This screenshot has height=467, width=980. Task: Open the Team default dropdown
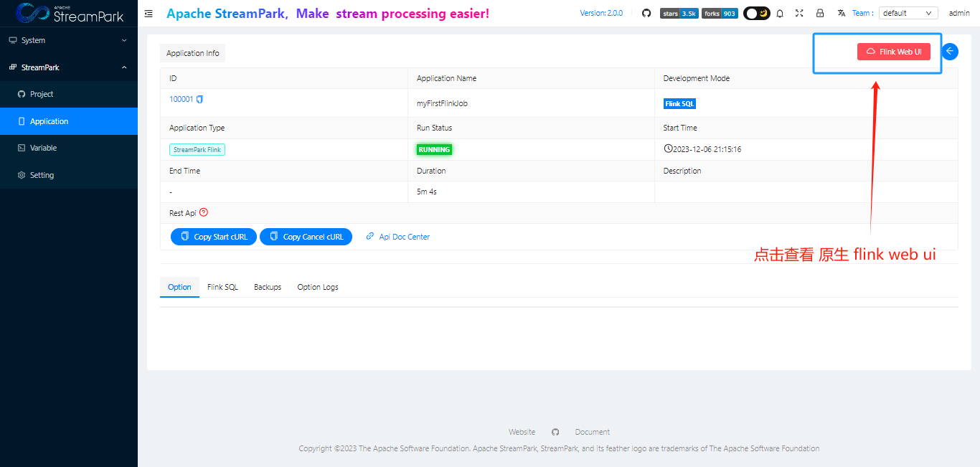908,12
